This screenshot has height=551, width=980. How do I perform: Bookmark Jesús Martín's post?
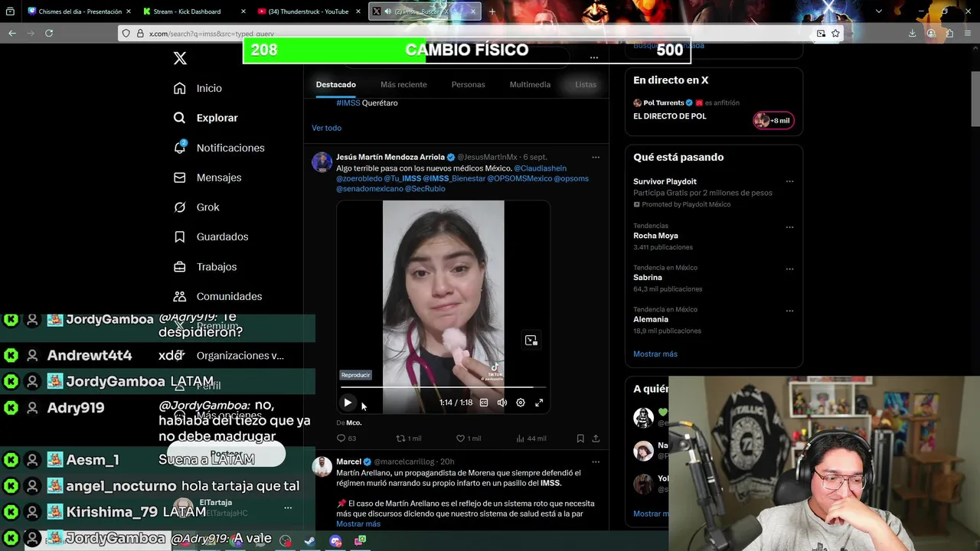tap(580, 439)
